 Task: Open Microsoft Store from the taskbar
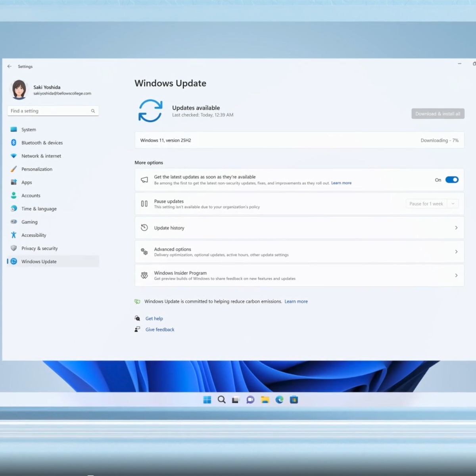(294, 400)
